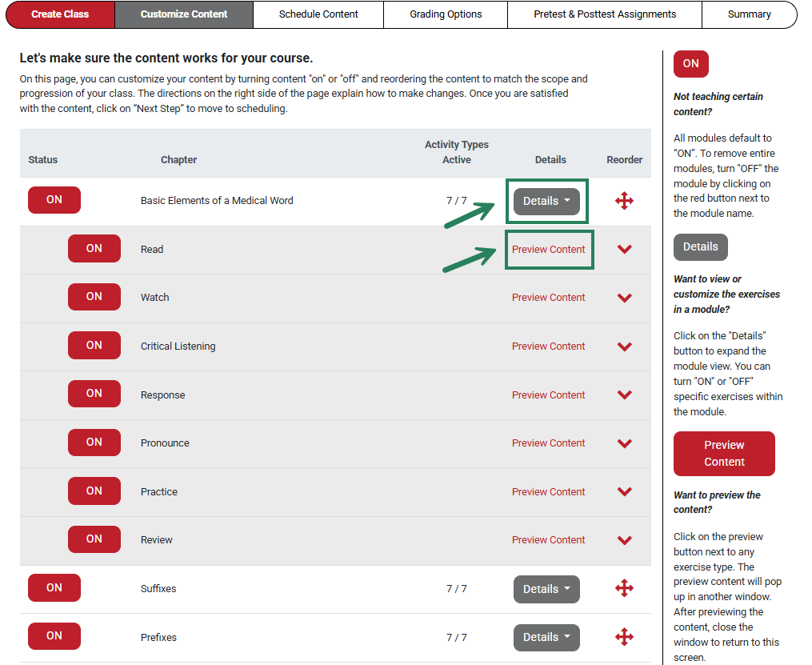
Task: Open the Details dropdown for Basic Elements
Action: click(546, 200)
